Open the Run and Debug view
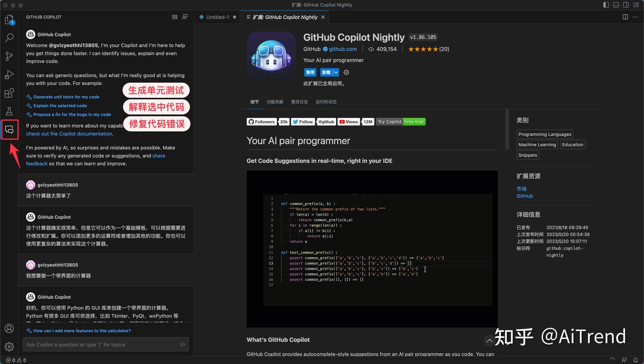The image size is (644, 364). (9, 75)
